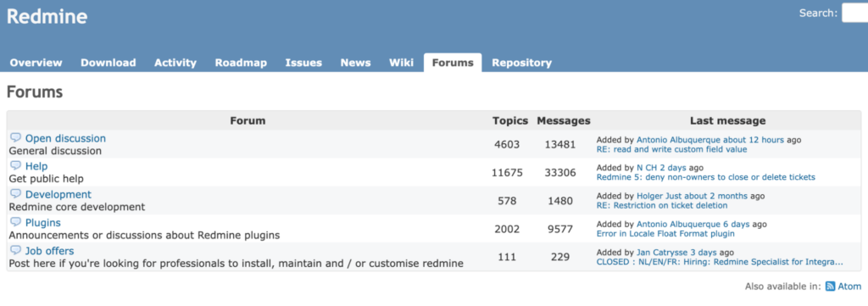This screenshot has height=306, width=868.
Task: Click message count 229
Action: click(x=560, y=258)
